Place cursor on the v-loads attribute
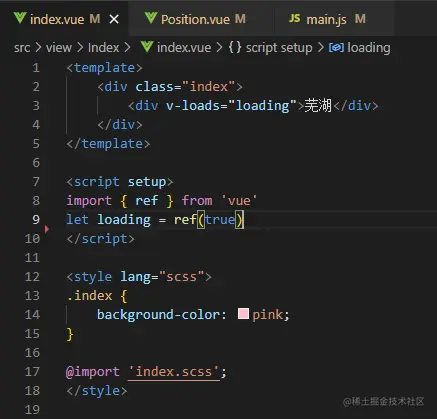This screenshot has width=437, height=419. click(193, 106)
